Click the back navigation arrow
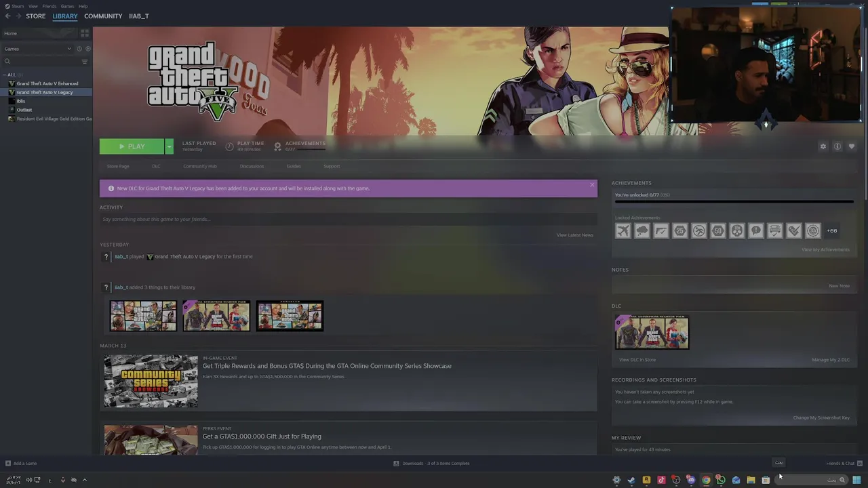 (x=7, y=16)
